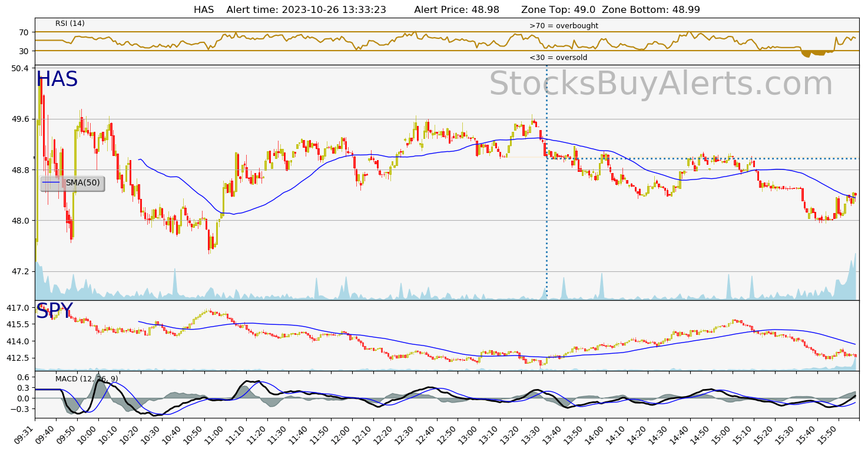Click the horizontal dotted alert price line
The height and width of the screenshot is (452, 868).
point(703,158)
